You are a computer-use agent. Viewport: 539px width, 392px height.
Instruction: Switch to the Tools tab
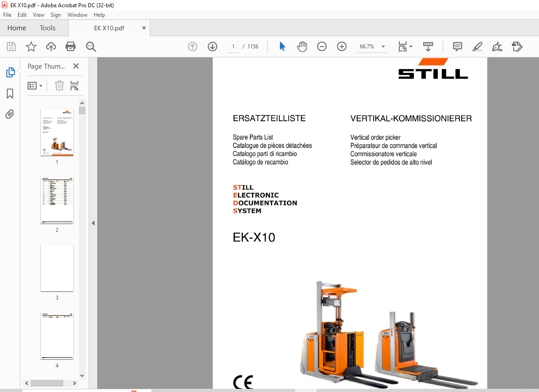[47, 28]
